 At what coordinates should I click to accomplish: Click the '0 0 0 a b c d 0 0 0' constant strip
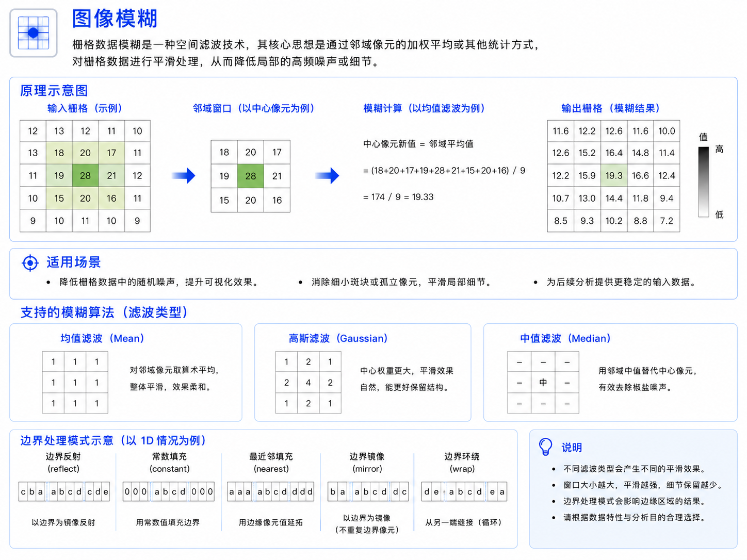pyautogui.click(x=169, y=492)
